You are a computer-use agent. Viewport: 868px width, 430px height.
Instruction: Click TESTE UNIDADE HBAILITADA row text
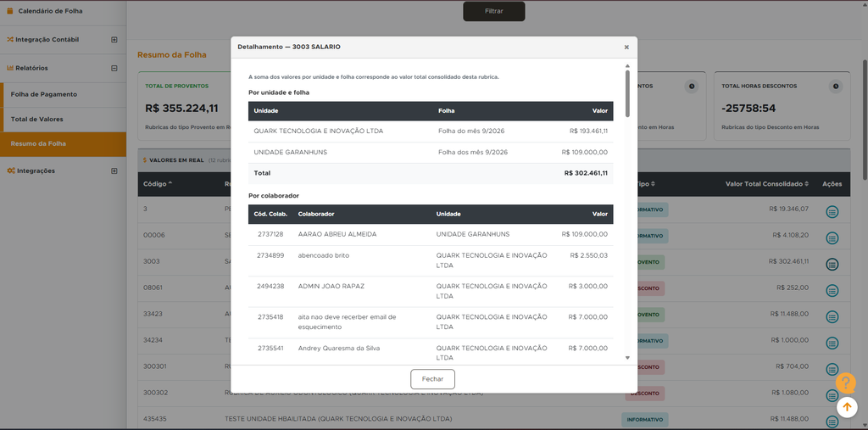[x=338, y=419]
